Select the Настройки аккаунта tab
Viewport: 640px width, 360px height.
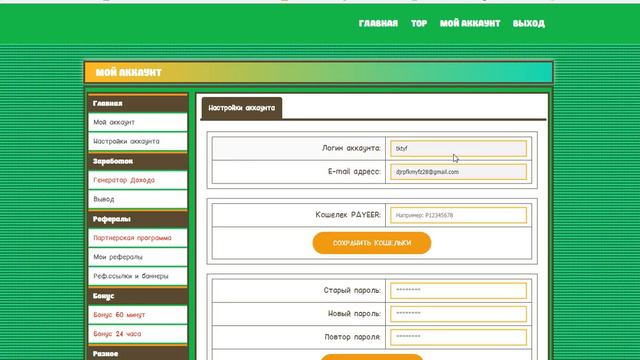(242, 108)
